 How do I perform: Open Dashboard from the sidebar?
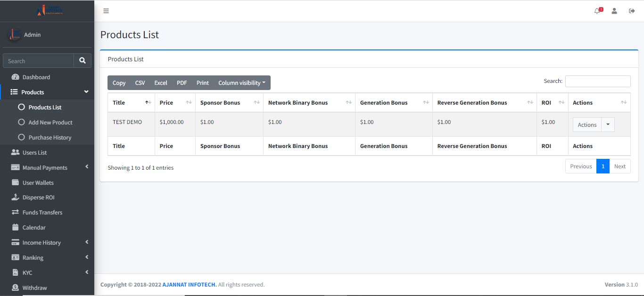[36, 77]
